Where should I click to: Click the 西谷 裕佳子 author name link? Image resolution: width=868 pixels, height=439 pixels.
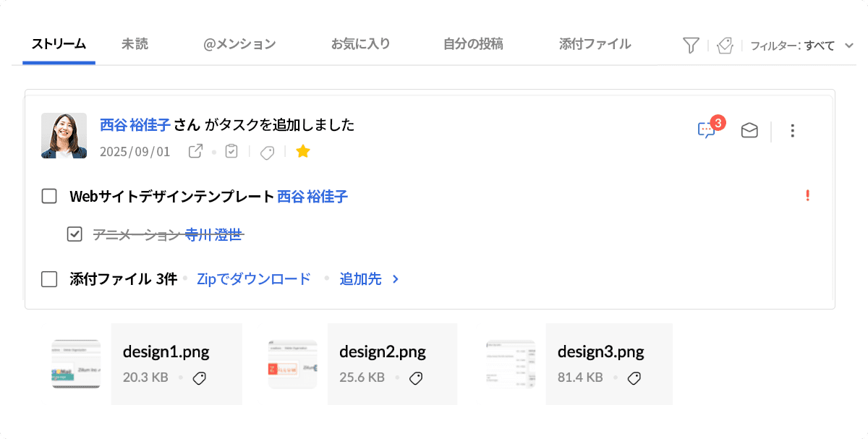(135, 125)
